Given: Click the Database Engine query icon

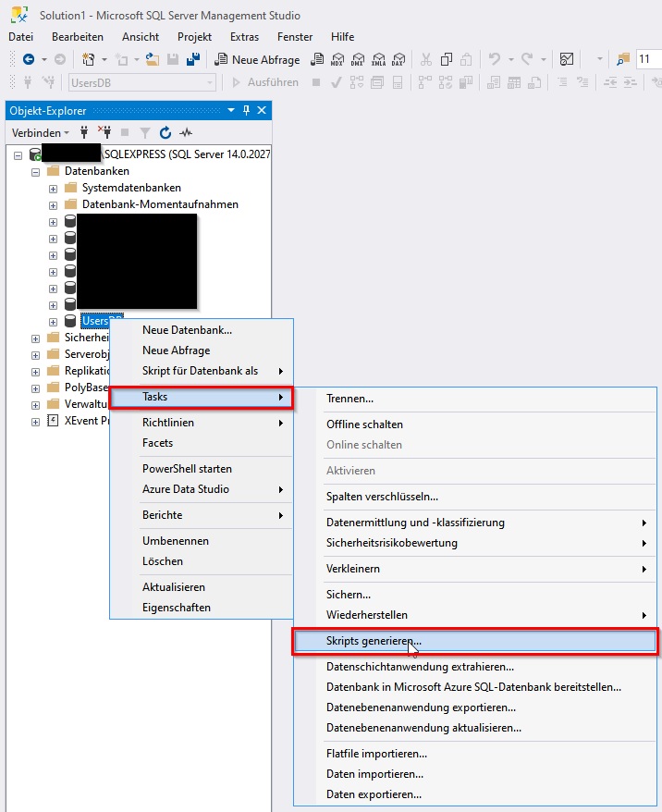Looking at the screenshot, I should click(317, 59).
